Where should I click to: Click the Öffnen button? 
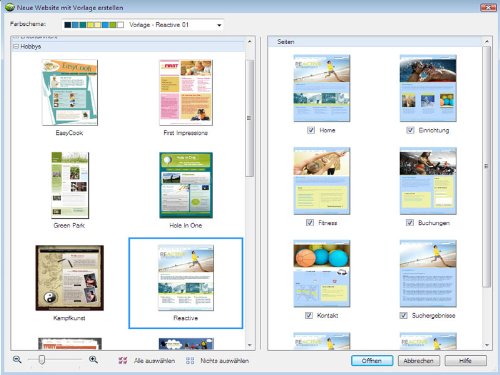tap(372, 361)
